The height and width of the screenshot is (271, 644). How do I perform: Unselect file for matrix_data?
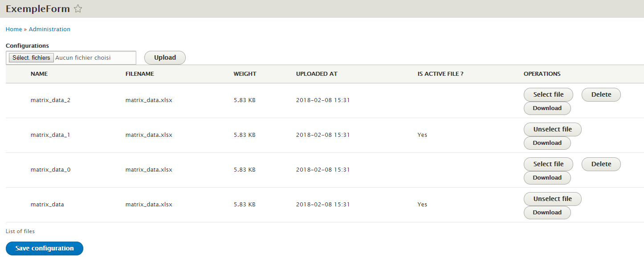552,199
